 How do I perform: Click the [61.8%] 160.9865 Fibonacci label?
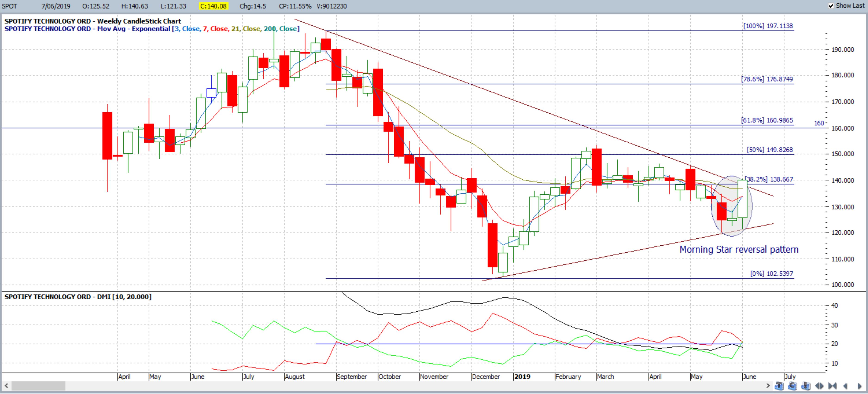point(767,120)
